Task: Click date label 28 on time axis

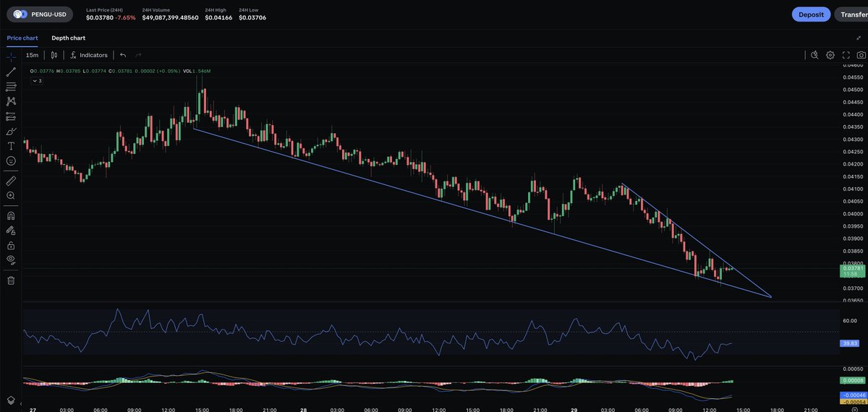Action: pyautogui.click(x=303, y=409)
